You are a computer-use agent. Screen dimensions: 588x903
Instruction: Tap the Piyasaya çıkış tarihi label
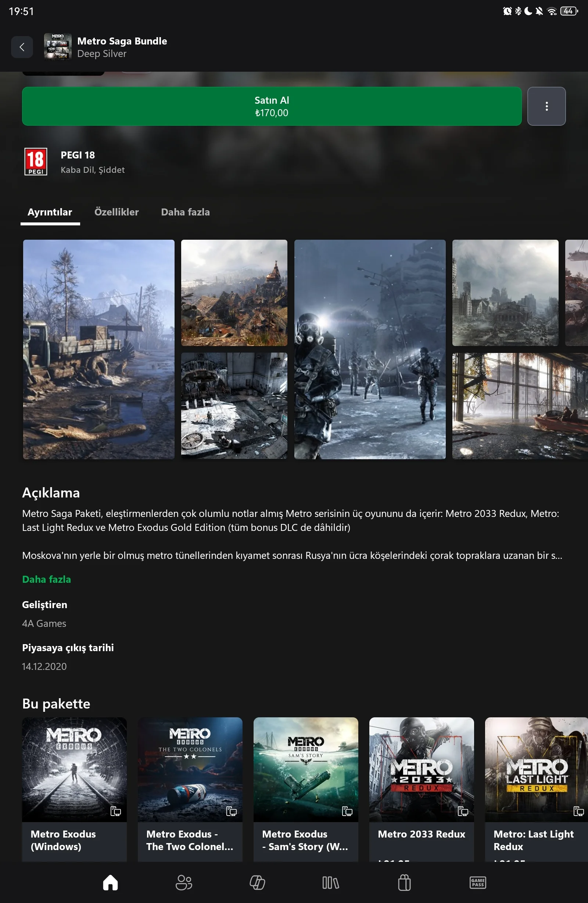[x=68, y=648]
